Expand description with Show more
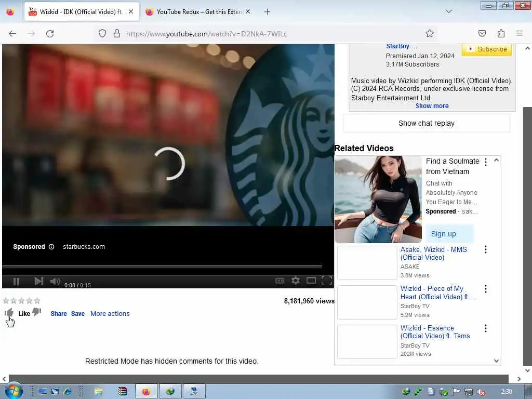Image resolution: width=532 pixels, height=399 pixels. 432,106
